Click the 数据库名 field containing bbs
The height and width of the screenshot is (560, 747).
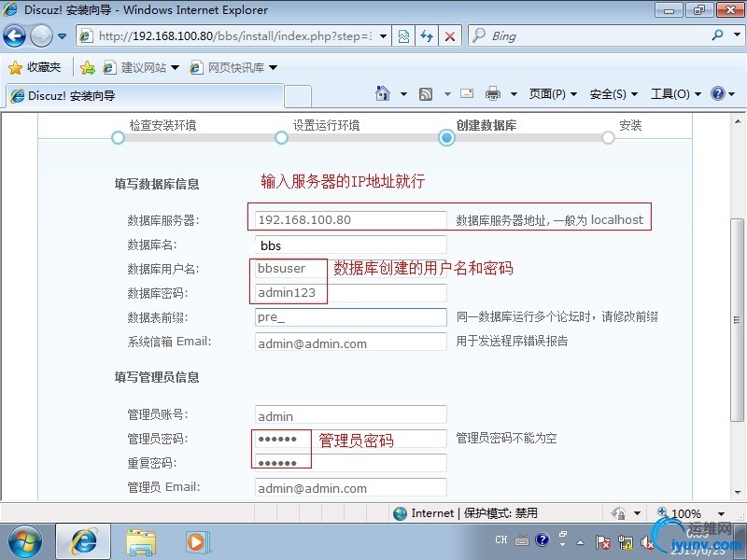pos(351,245)
